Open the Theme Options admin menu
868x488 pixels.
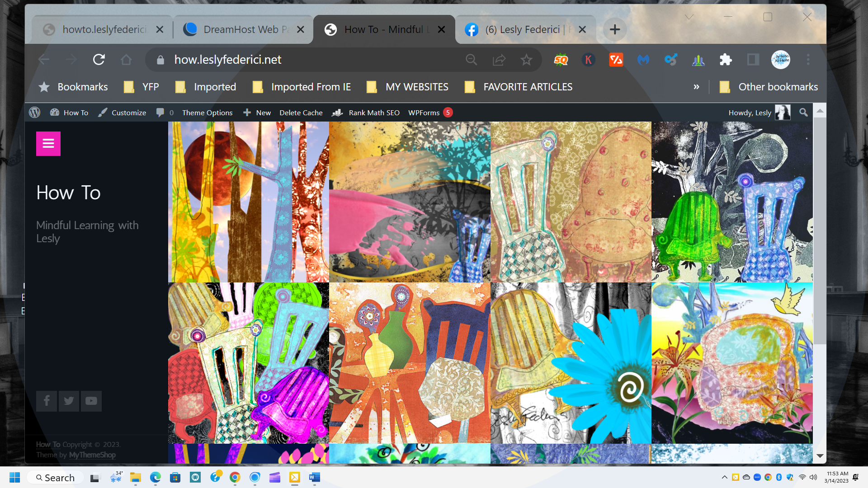pos(207,113)
